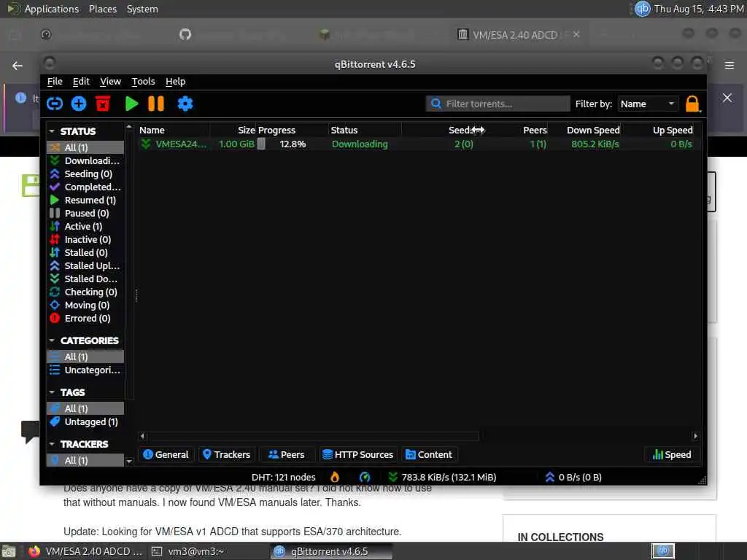Click the DHT flame connection status icon
Screen dimensions: 747x560
pos(335,477)
